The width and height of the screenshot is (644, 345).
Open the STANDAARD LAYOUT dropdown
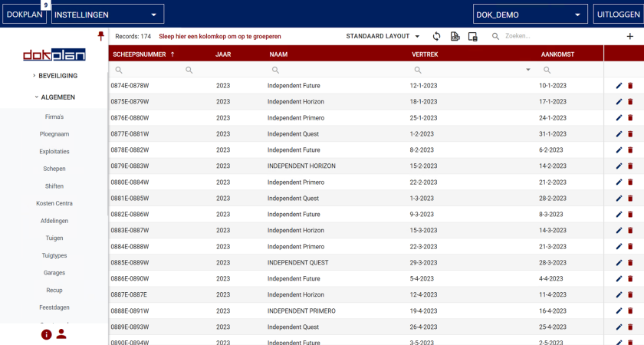coord(383,36)
